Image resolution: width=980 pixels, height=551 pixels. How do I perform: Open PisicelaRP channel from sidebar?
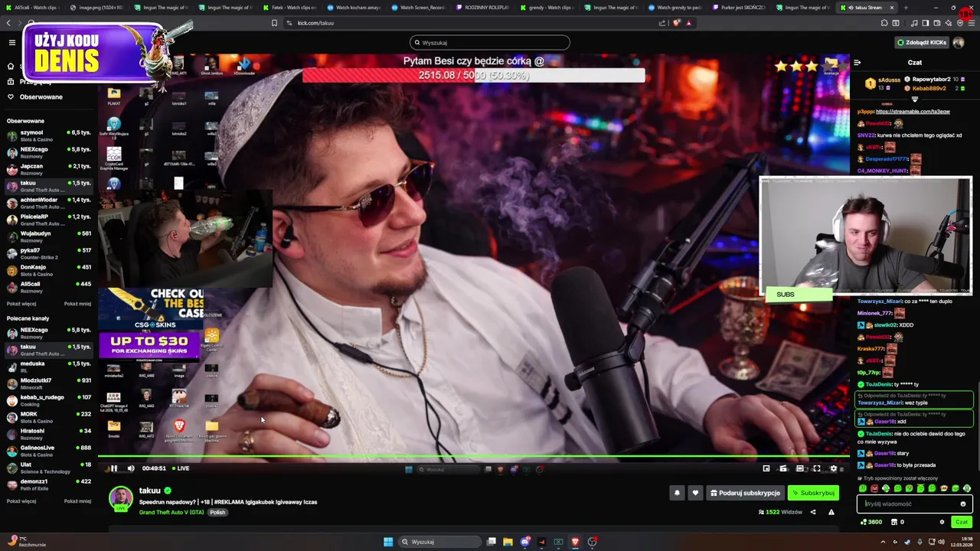click(x=49, y=220)
